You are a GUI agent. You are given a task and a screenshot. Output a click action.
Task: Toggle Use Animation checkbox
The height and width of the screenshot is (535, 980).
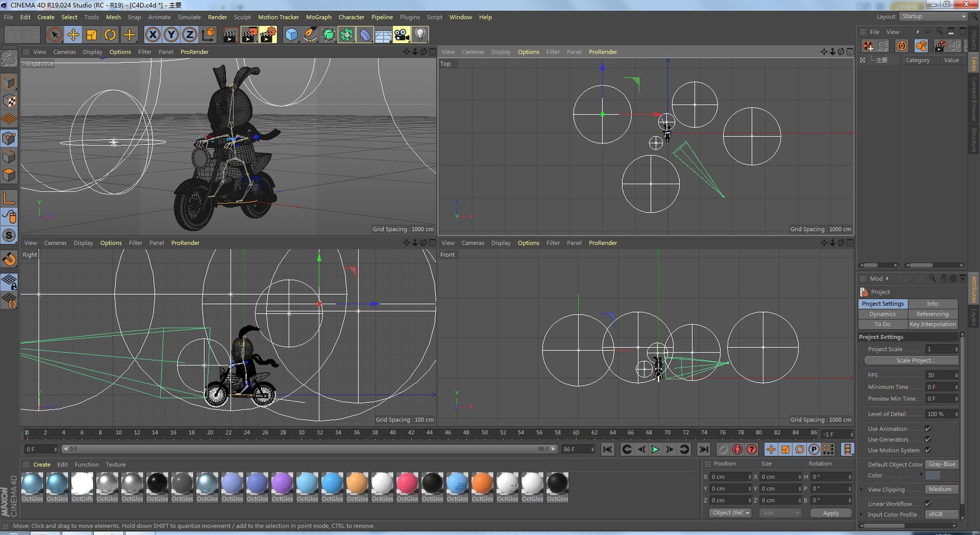(928, 429)
